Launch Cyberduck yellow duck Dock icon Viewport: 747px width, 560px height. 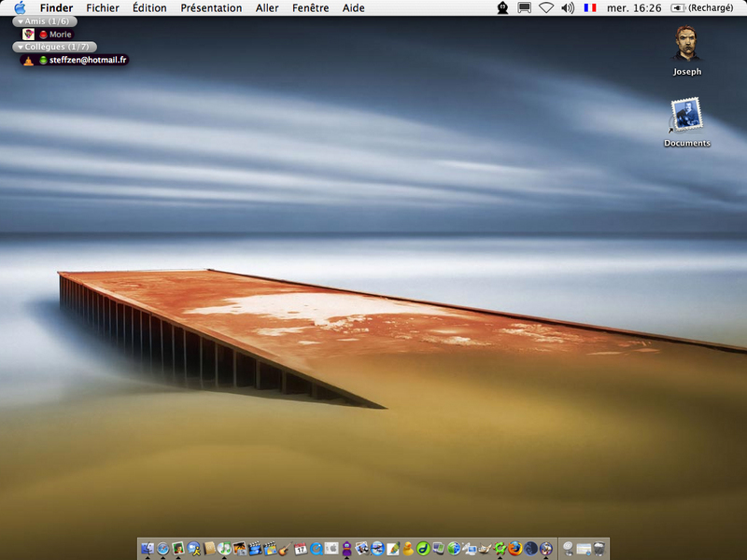(408, 549)
